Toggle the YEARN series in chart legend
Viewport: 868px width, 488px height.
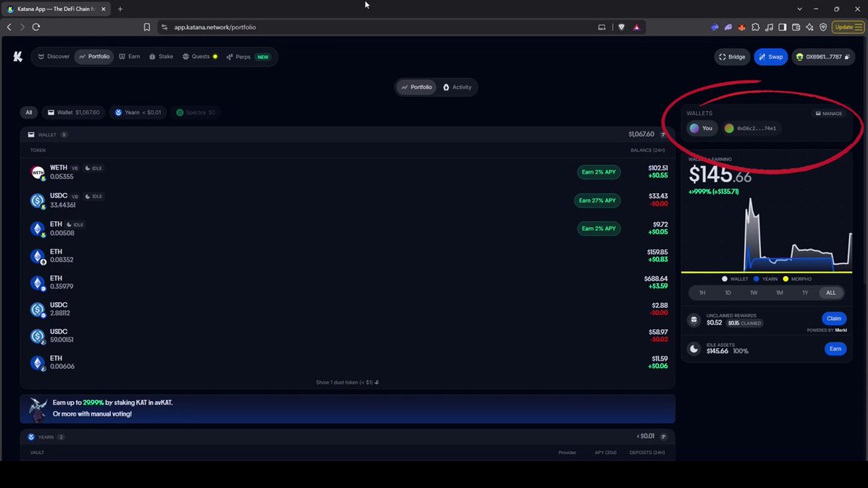pos(765,279)
